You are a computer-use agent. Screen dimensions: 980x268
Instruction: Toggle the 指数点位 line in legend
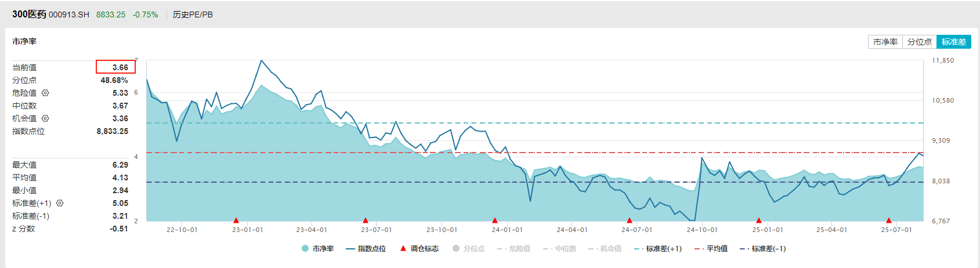click(x=366, y=249)
